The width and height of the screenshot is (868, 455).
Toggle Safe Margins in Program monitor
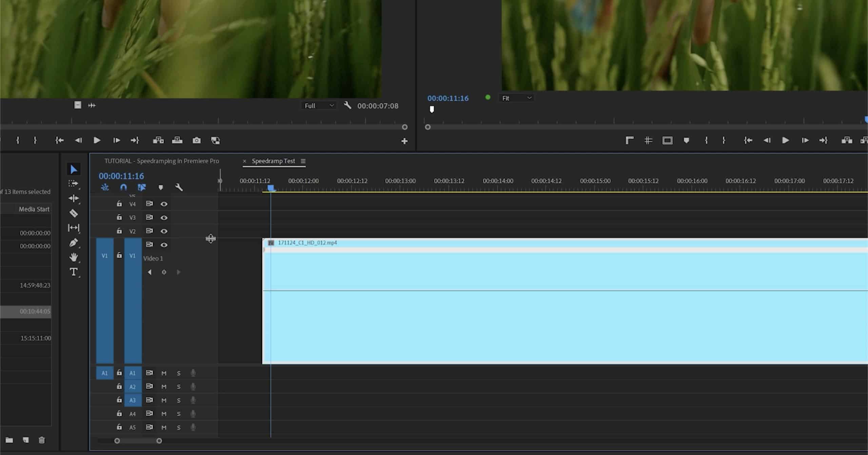pos(667,140)
